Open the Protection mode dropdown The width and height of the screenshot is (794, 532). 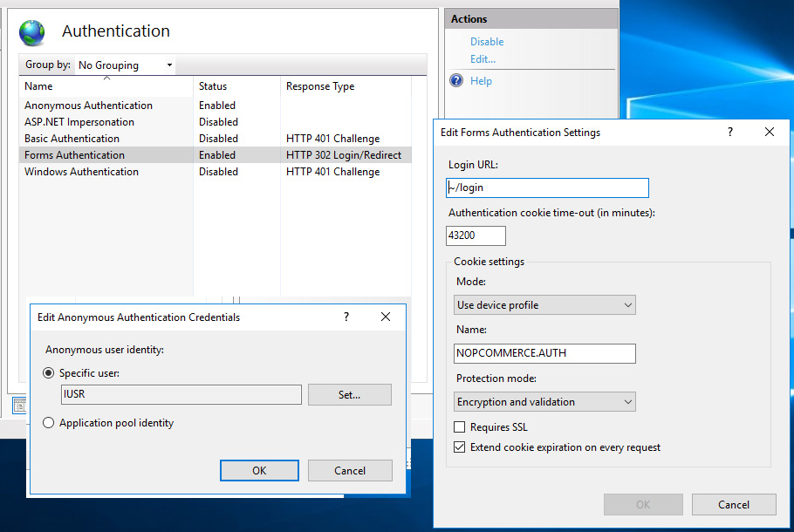click(x=545, y=402)
